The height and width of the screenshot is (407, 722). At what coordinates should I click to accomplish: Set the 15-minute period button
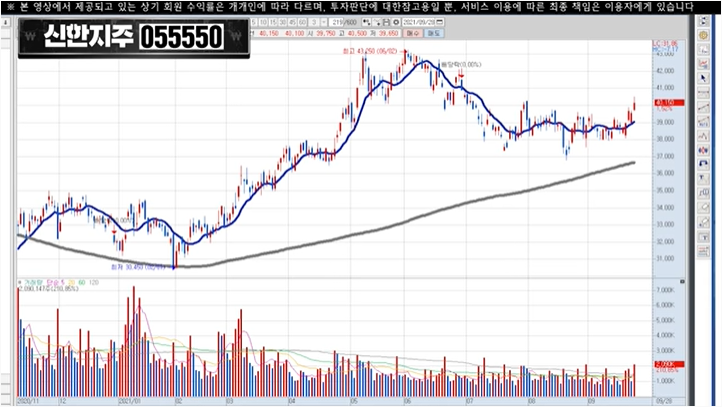click(x=273, y=22)
